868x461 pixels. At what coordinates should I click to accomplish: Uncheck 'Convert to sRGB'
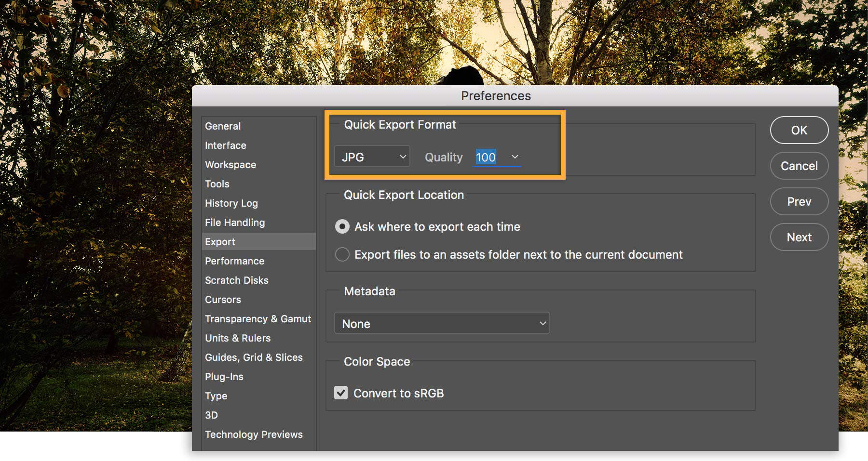341,393
